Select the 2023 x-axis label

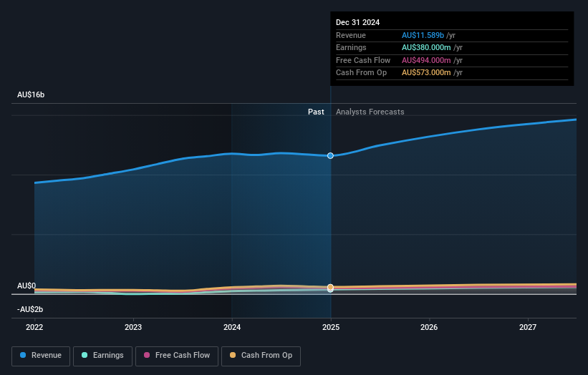[133, 328]
